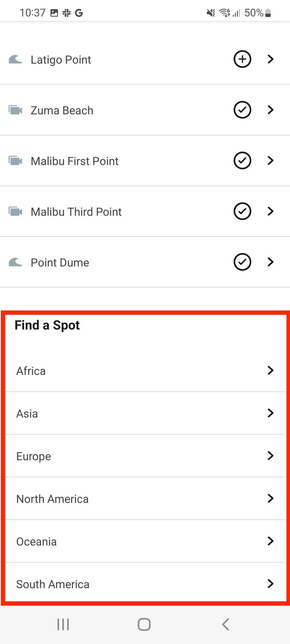Tap the camera icon beside Zuma Beach
Image resolution: width=290 pixels, height=644 pixels.
coord(15,110)
